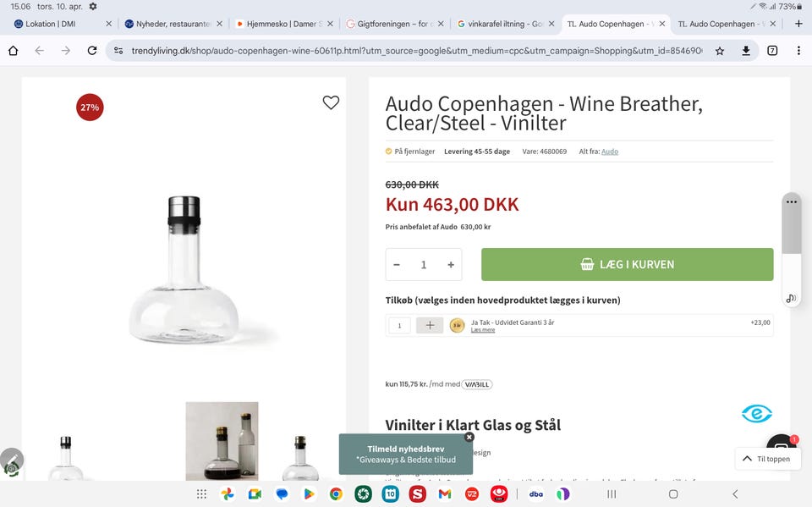Open the 'Læs mere' warranty link
The height and width of the screenshot is (507, 812).
point(482,329)
